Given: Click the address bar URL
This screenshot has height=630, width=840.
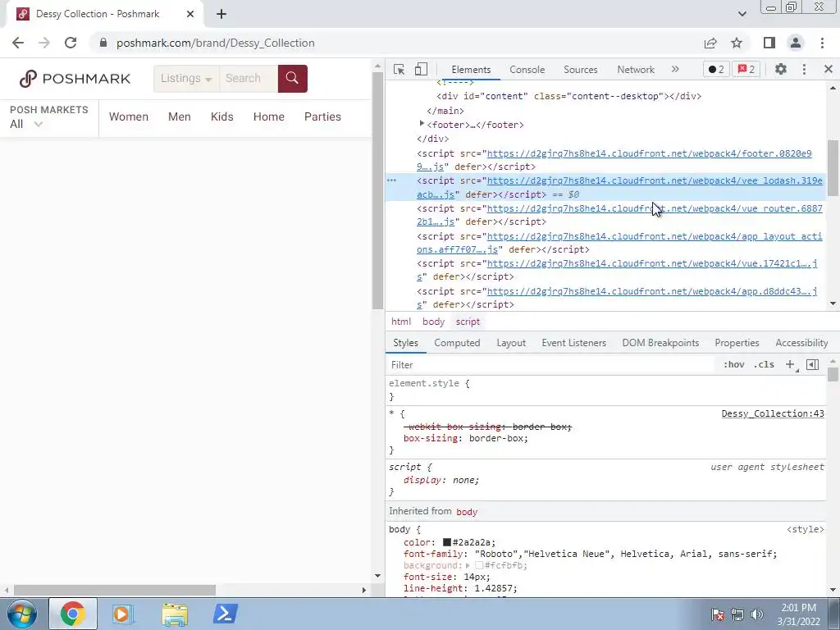Looking at the screenshot, I should pos(216,43).
